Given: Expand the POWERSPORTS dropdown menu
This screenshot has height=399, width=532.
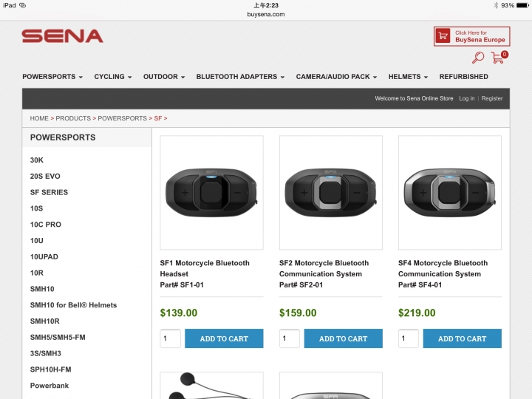Looking at the screenshot, I should click(x=52, y=77).
